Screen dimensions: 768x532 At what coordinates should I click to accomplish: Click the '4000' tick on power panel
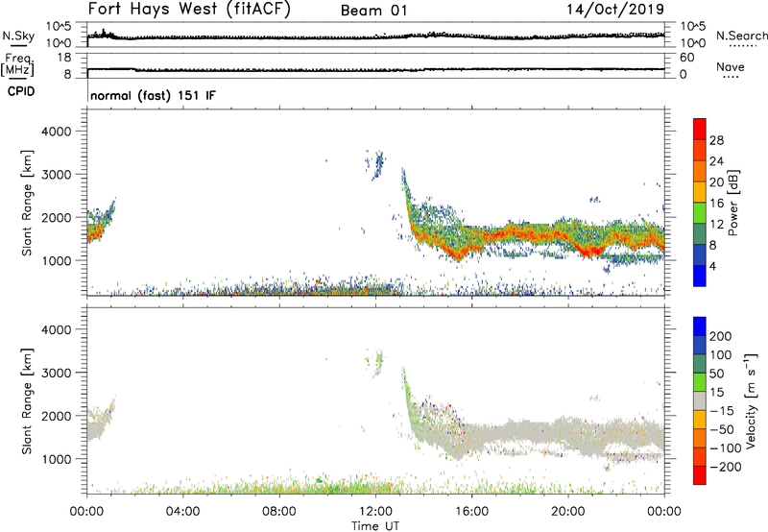pos(56,132)
